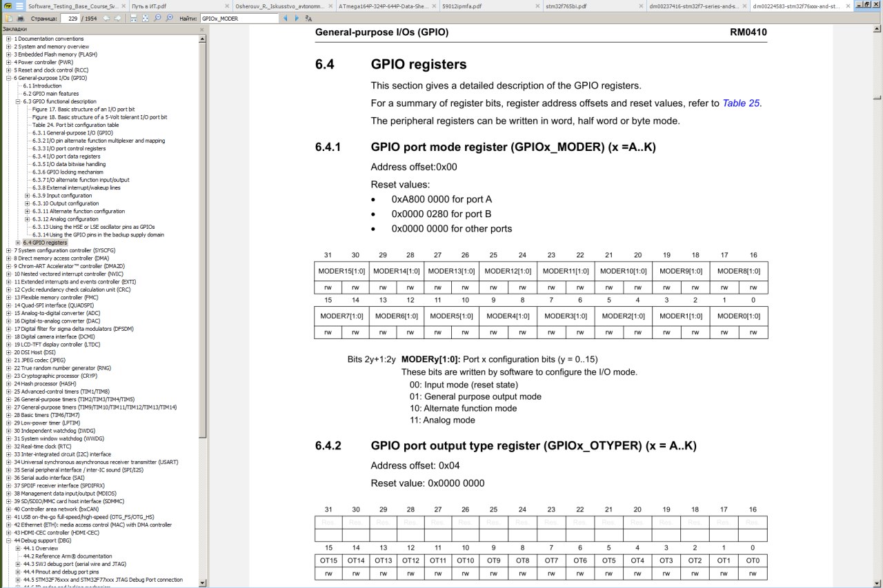Expand the 44.3 SWJ debug port node
This screenshot has width=883, height=588.
pyautogui.click(x=17, y=564)
